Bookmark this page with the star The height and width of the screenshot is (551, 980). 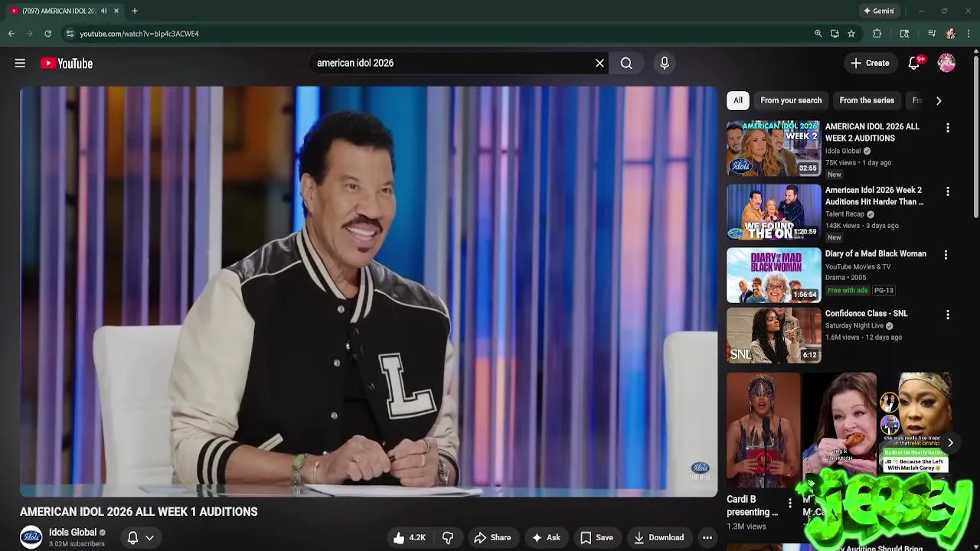851,34
